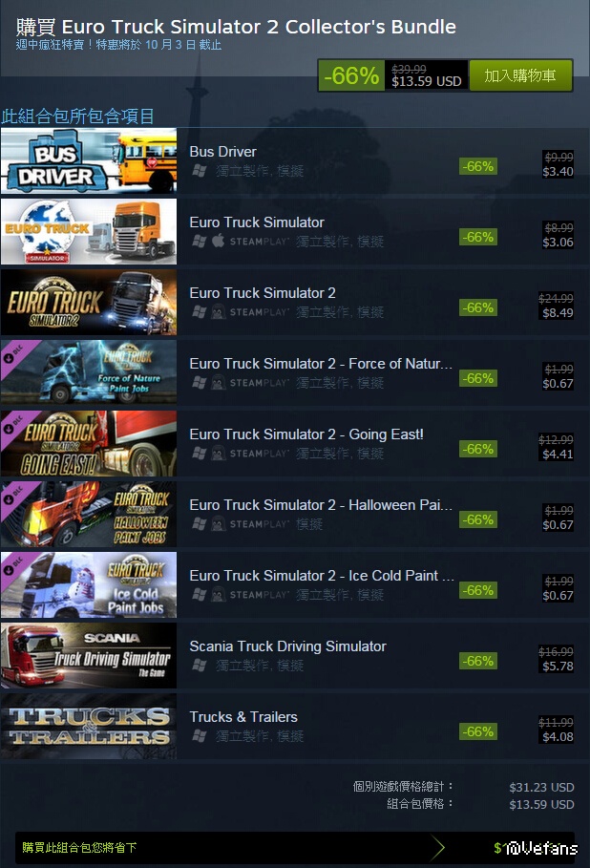The width and height of the screenshot is (590, 868).
Task: Click the Windows icon under Trucks & Trailers
Action: click(200, 735)
